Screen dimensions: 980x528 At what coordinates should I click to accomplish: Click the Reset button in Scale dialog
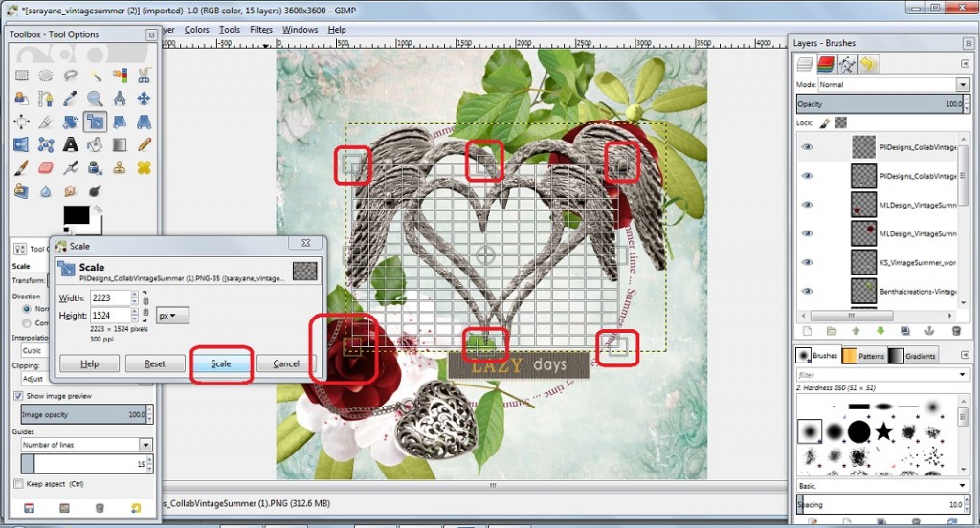point(155,363)
